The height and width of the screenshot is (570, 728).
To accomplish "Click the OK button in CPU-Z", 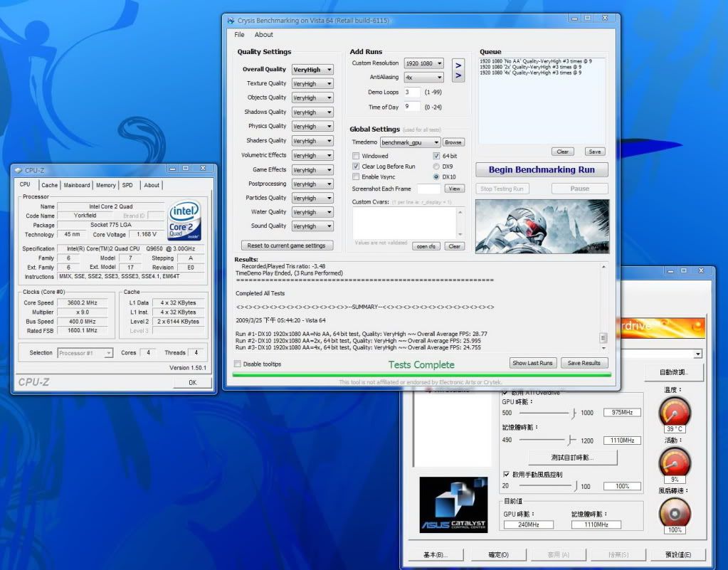I will tap(193, 382).
